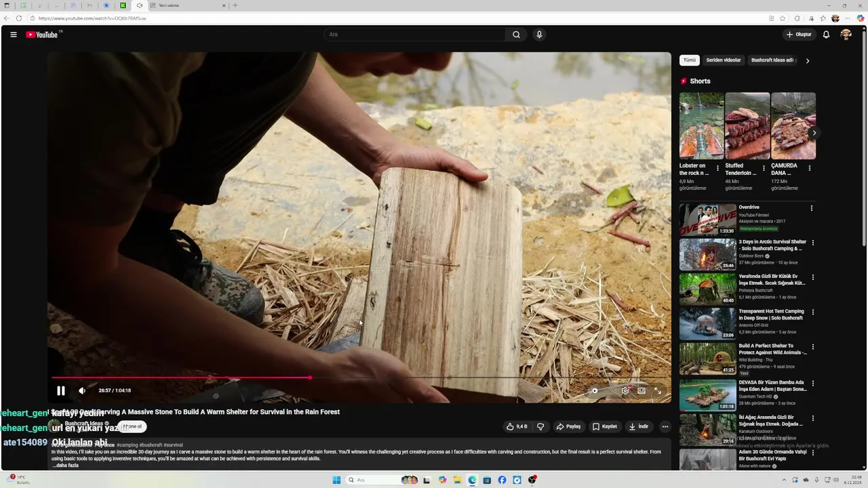Open options menu for Overdrive video
The image size is (868, 488).
tap(811, 208)
